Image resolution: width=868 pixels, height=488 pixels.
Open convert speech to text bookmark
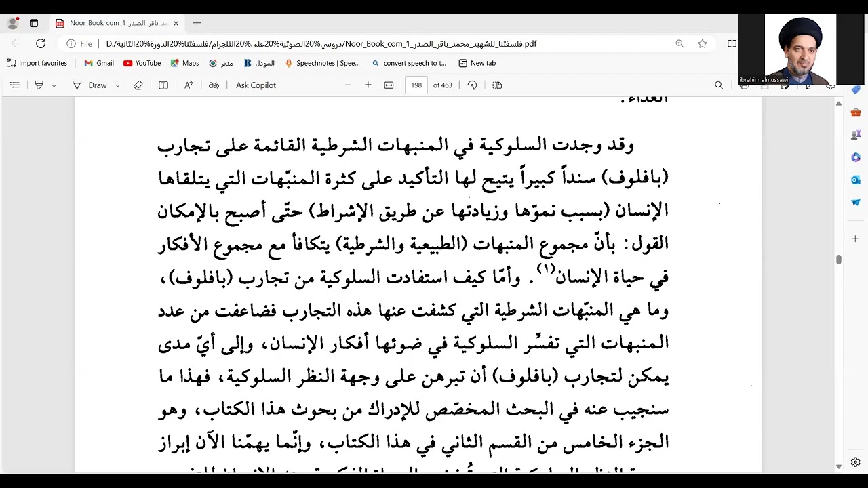click(x=409, y=63)
